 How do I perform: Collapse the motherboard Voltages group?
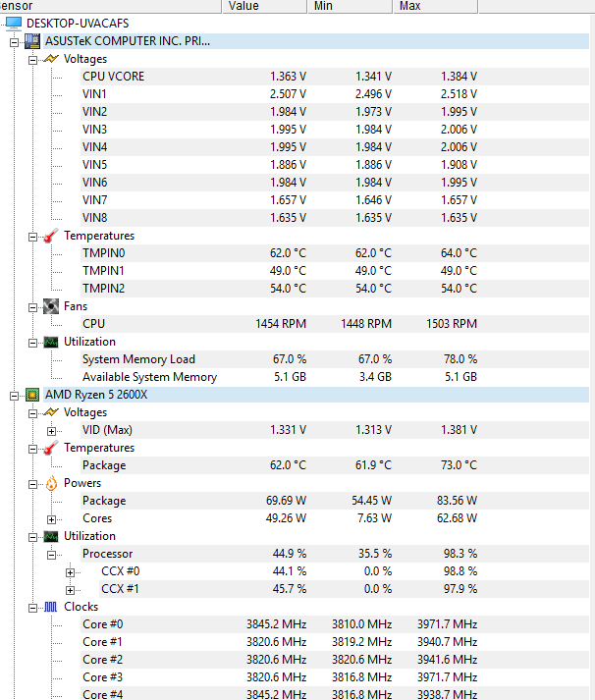click(32, 60)
